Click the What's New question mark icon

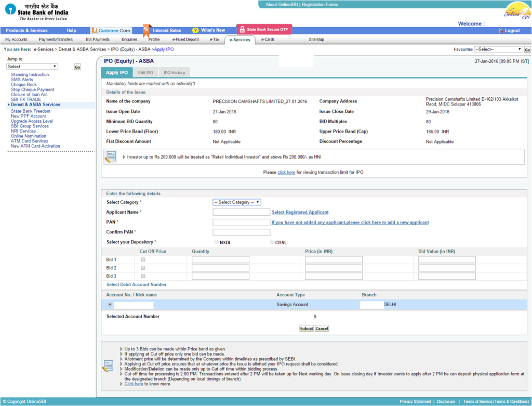click(195, 30)
